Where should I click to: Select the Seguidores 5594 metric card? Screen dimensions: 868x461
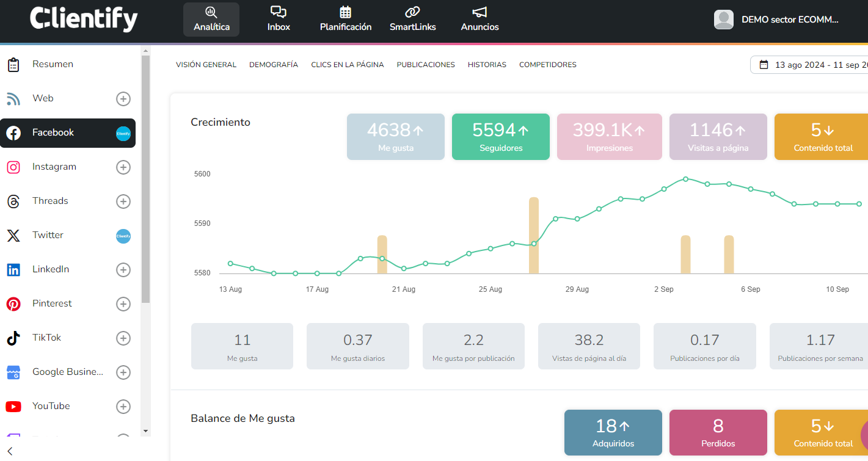point(500,136)
